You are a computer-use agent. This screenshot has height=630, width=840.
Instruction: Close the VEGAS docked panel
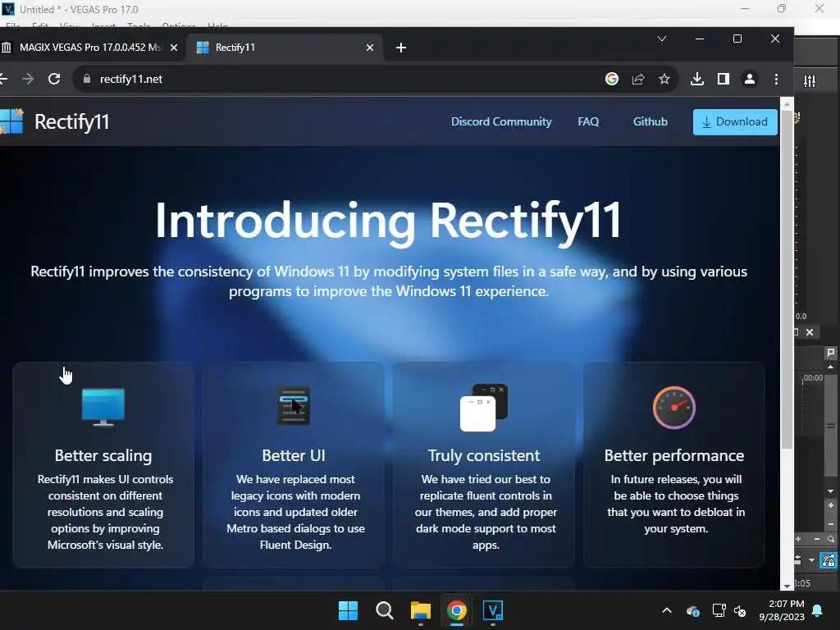(810, 332)
